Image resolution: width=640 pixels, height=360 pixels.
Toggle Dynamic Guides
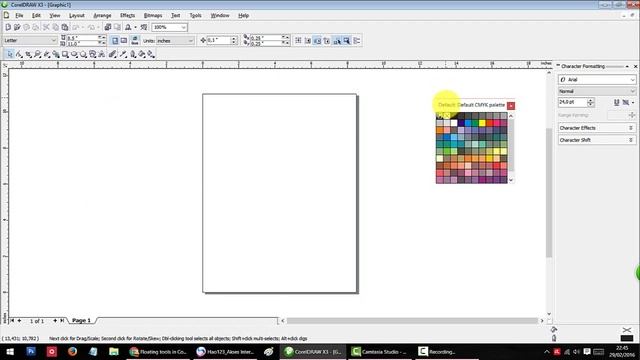pyautogui.click(x=327, y=40)
